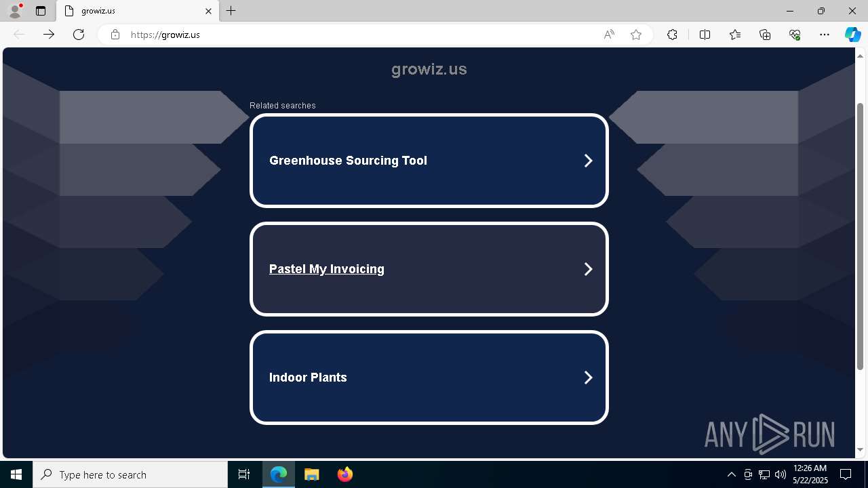Open network status tray icon
The image size is (868, 488).
click(764, 474)
